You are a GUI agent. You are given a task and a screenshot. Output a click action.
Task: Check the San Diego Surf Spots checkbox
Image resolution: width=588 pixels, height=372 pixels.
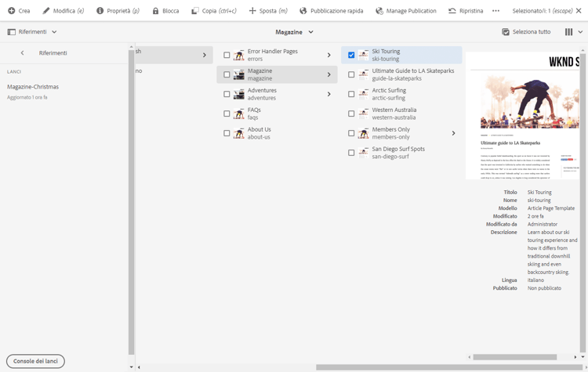pyautogui.click(x=351, y=153)
